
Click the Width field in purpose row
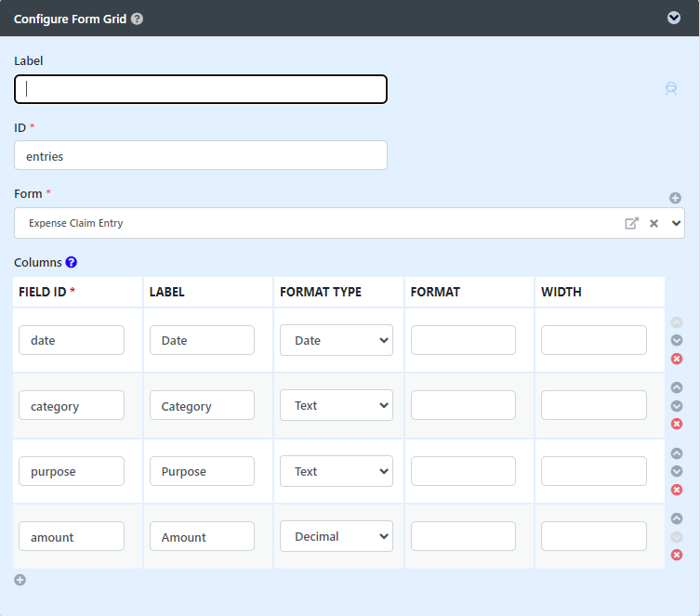pyautogui.click(x=593, y=471)
